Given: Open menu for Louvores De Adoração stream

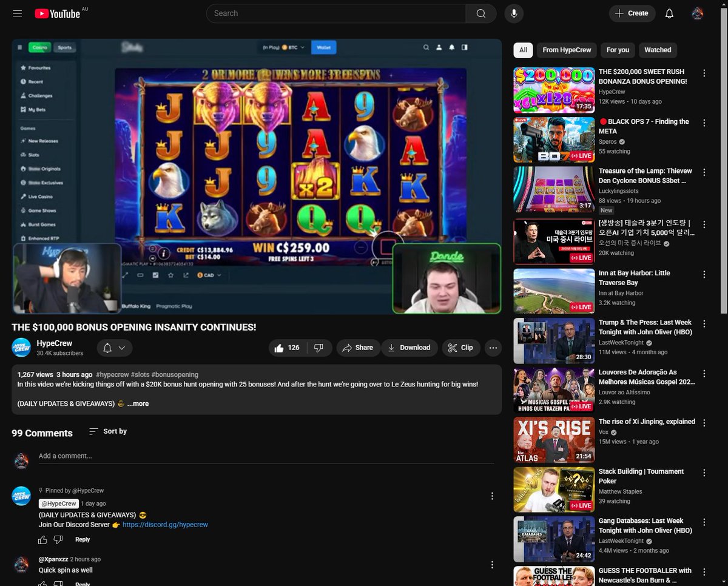Looking at the screenshot, I should coord(704,374).
